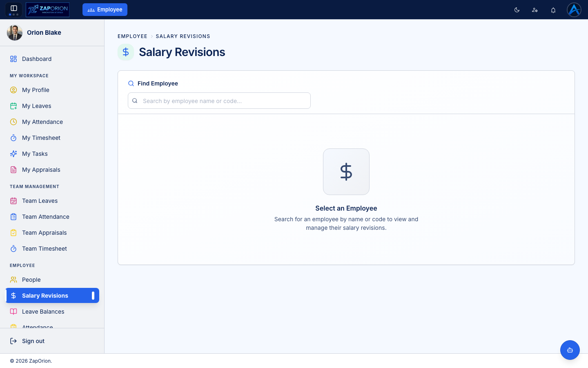
Task: Click the My Profile user icon
Action: (x=13, y=90)
